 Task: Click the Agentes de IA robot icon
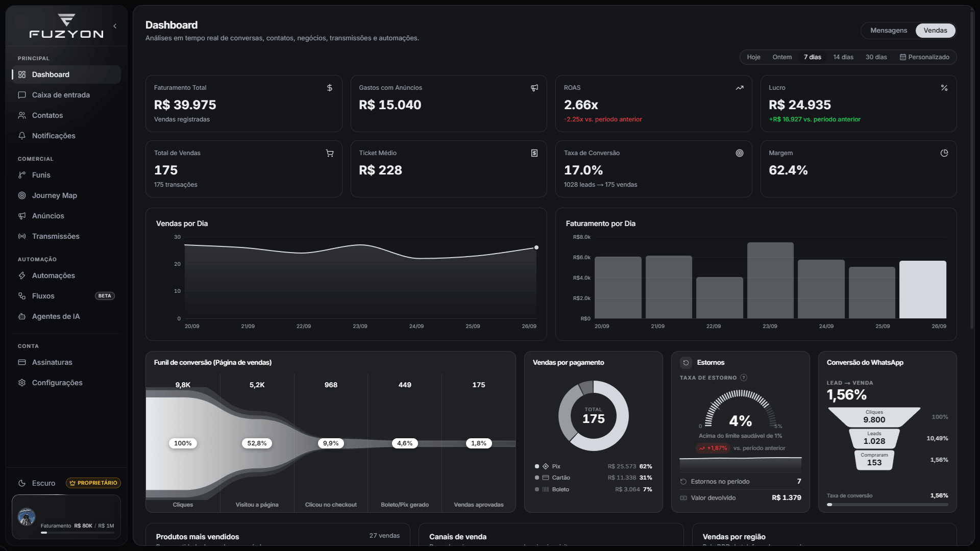(22, 316)
